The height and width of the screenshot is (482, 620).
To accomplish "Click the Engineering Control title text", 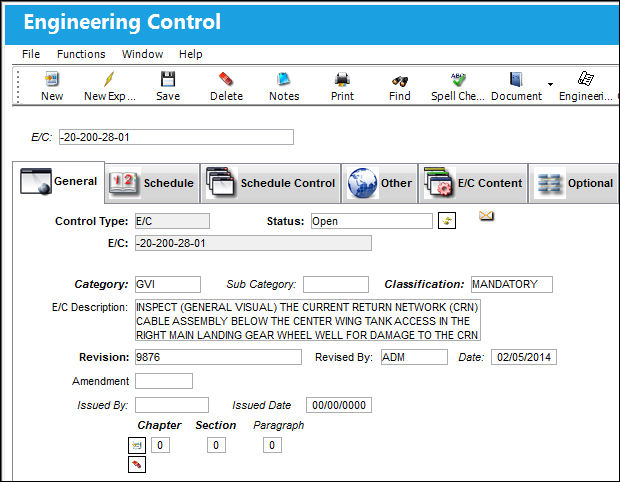I will tap(122, 22).
